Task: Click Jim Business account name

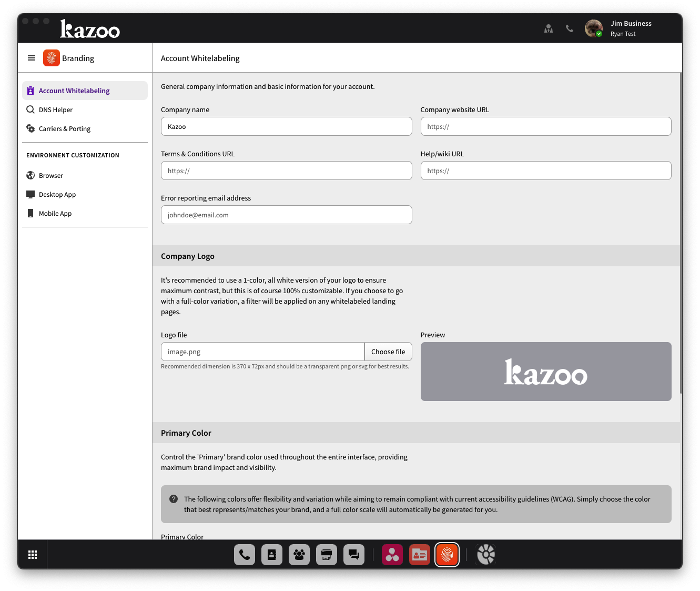Action: click(631, 24)
